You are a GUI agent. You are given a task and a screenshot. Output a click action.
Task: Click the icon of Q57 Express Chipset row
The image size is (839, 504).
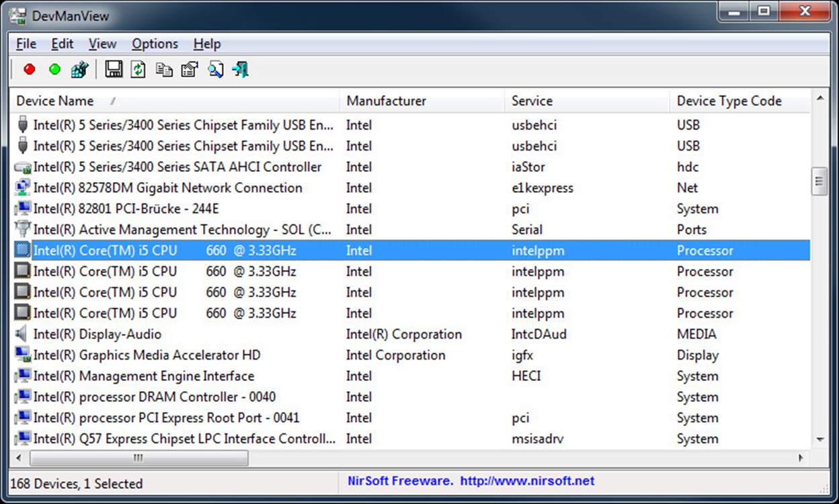(23, 438)
